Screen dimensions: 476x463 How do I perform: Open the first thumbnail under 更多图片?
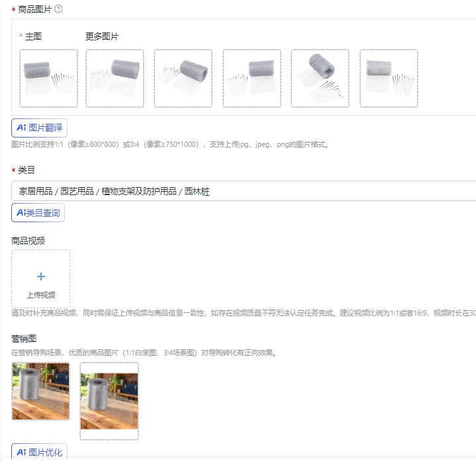click(115, 78)
